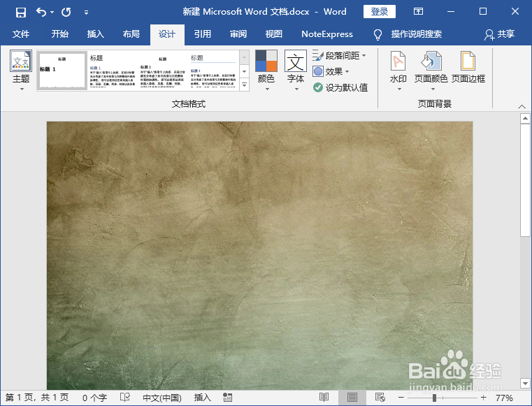
Task: Select the fourth style set with underlined 标题
Action: click(213, 70)
